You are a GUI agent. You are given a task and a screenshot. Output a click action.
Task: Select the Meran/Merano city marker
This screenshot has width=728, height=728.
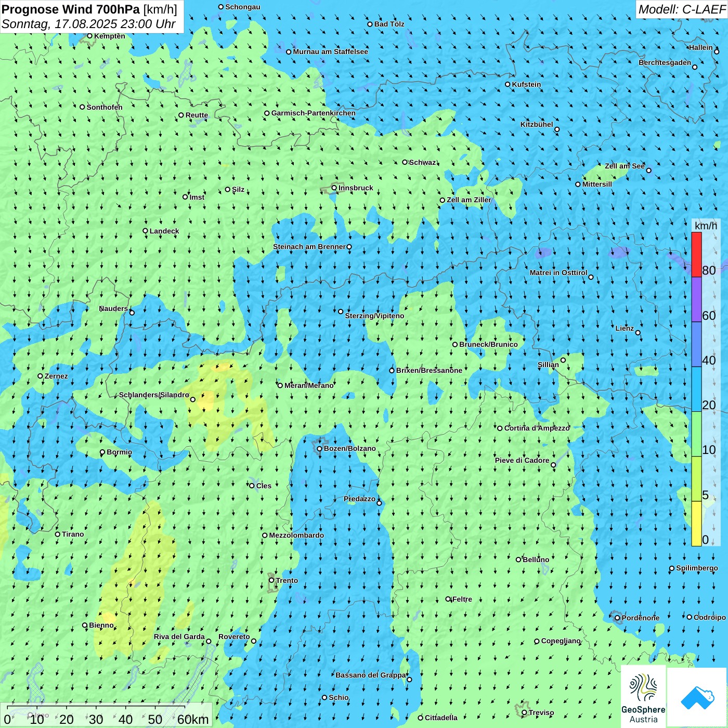click(x=280, y=385)
